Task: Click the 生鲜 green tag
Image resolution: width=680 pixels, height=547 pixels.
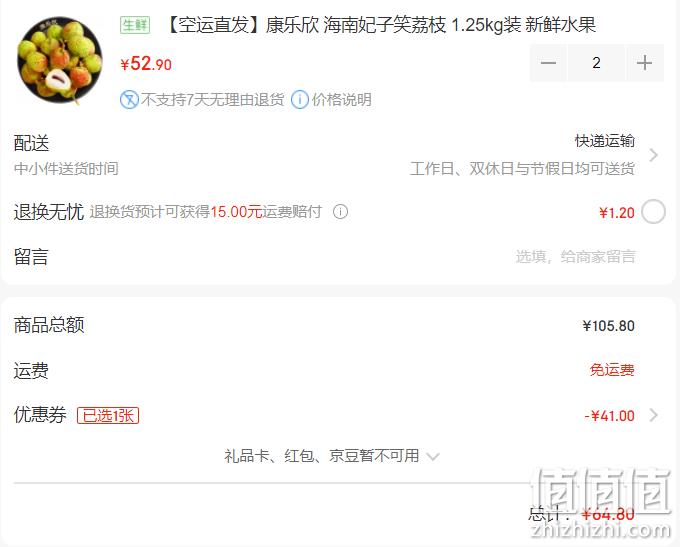Action: pos(135,25)
